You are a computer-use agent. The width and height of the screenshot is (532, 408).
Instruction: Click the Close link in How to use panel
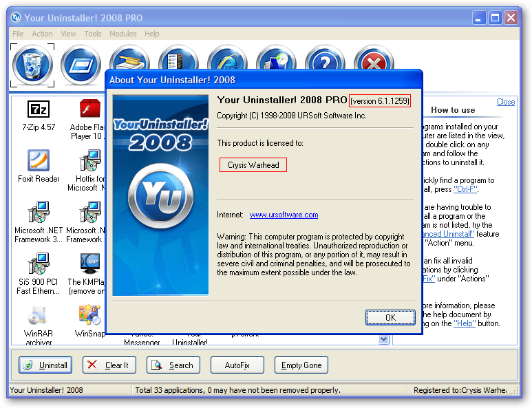tap(506, 102)
